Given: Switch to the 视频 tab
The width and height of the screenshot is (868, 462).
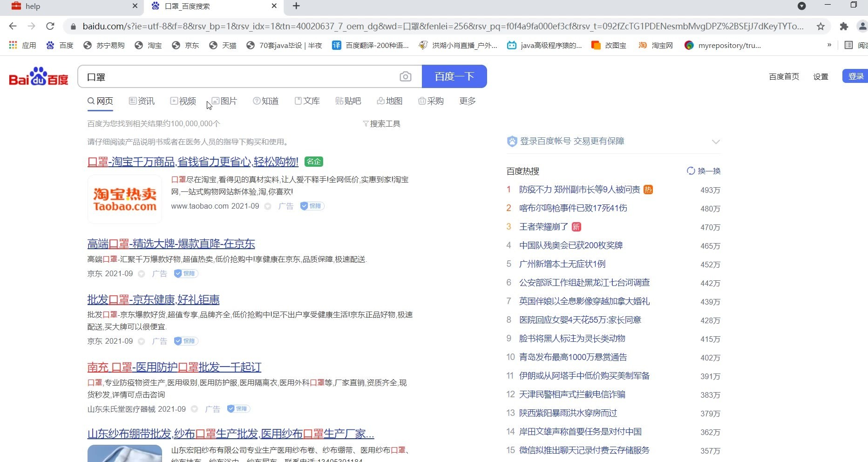Looking at the screenshot, I should [183, 101].
